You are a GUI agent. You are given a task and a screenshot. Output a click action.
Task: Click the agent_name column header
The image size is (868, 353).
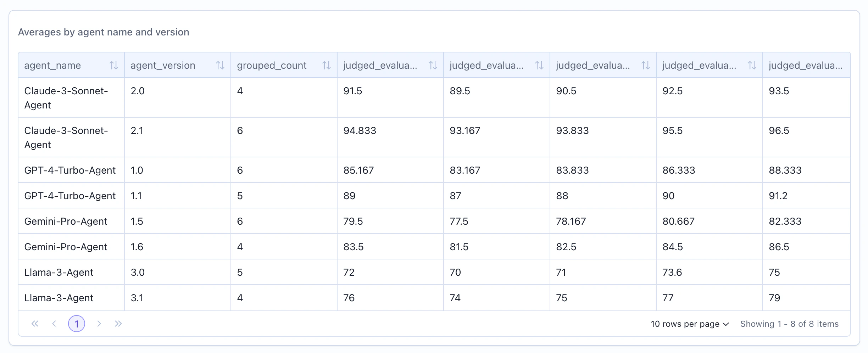[52, 65]
